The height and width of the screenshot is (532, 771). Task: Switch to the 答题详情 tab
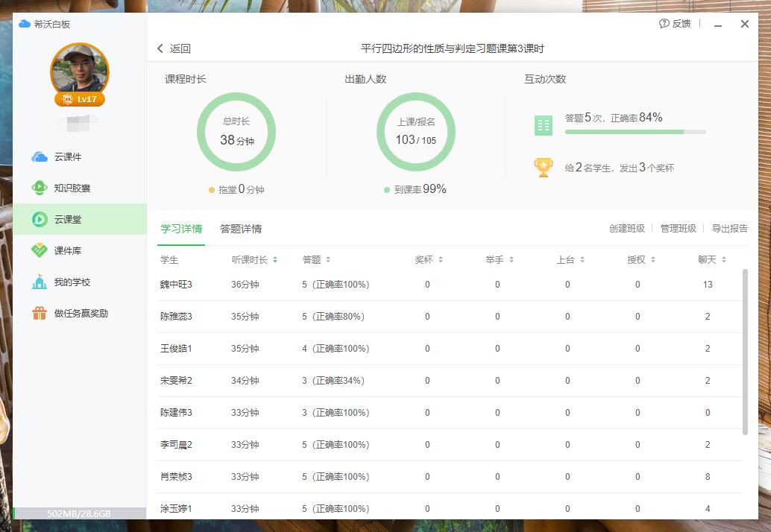[242, 229]
